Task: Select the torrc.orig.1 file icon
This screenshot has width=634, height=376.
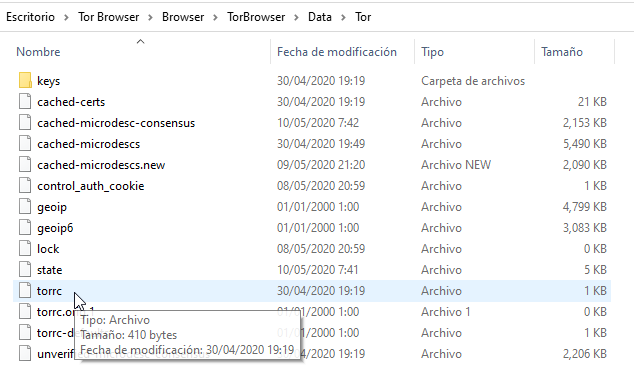Action: 25,312
